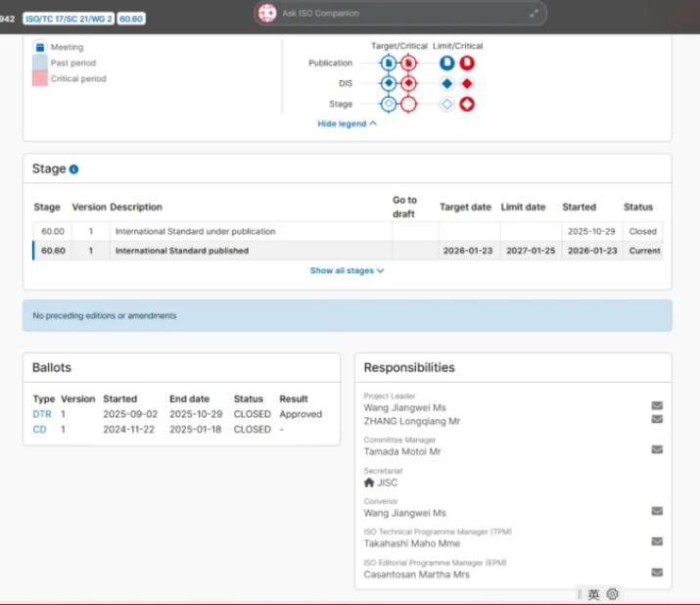Expand Show all stages list
This screenshot has width=700, height=605.
point(347,270)
